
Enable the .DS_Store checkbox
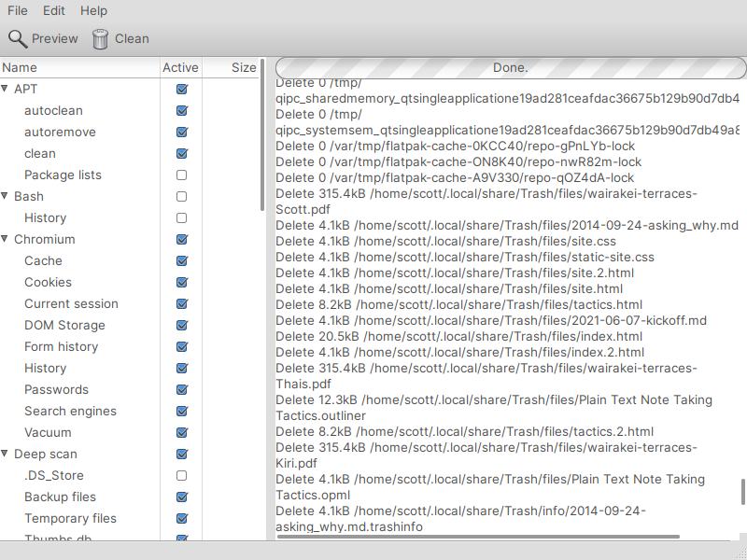pos(181,476)
